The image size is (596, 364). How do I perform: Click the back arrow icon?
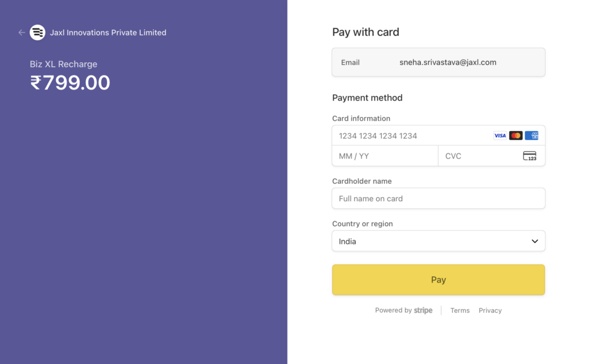[22, 33]
